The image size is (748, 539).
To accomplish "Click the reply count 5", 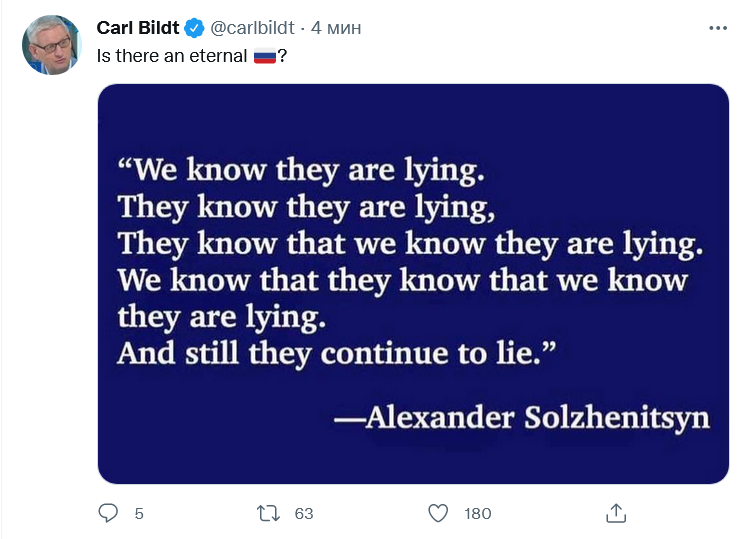I will 139,513.
